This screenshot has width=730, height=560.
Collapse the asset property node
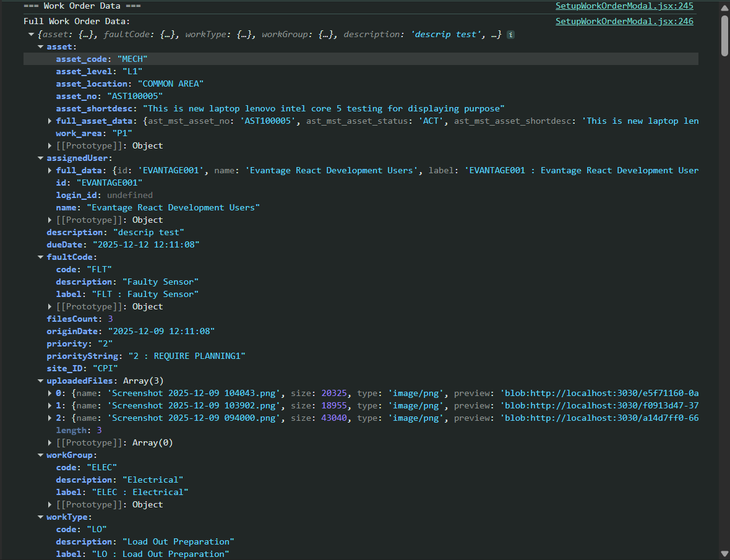(41, 47)
